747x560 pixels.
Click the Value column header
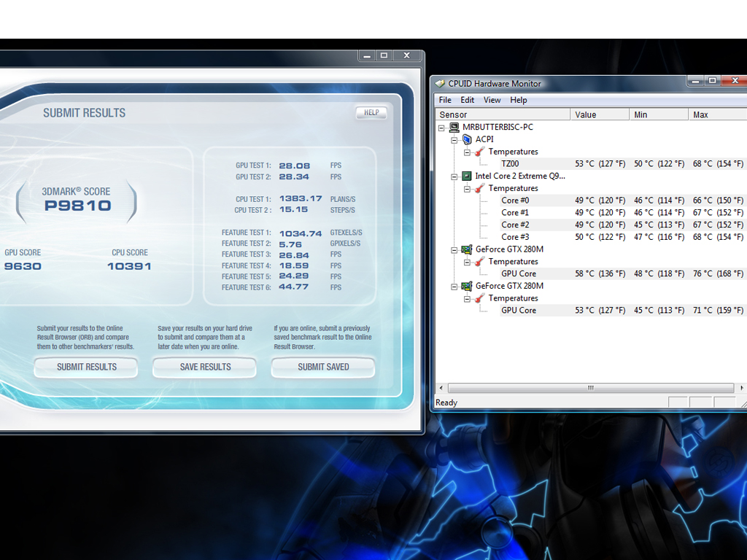[600, 114]
